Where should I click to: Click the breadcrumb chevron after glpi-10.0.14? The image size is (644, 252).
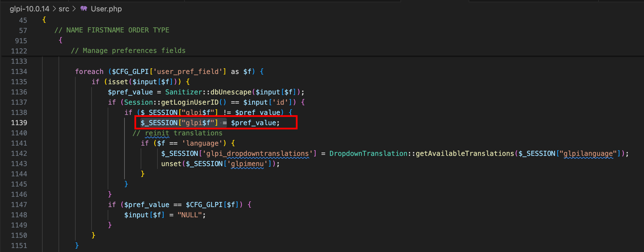54,9
